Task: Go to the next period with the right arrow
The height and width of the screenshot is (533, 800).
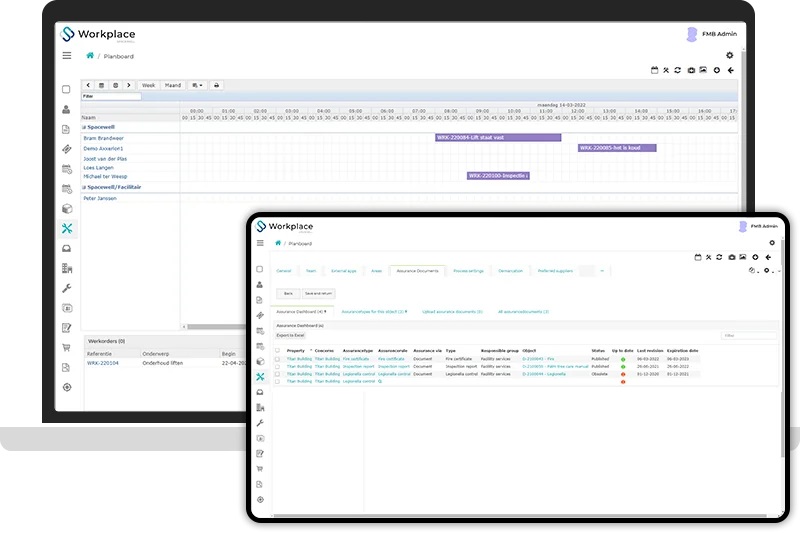Action: (x=129, y=86)
